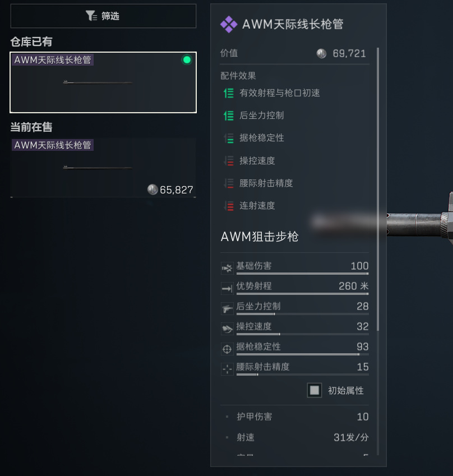The height and width of the screenshot is (476, 453).
Task: Click the 后坐力控制 stat bar at 28
Action: [x=302, y=314]
